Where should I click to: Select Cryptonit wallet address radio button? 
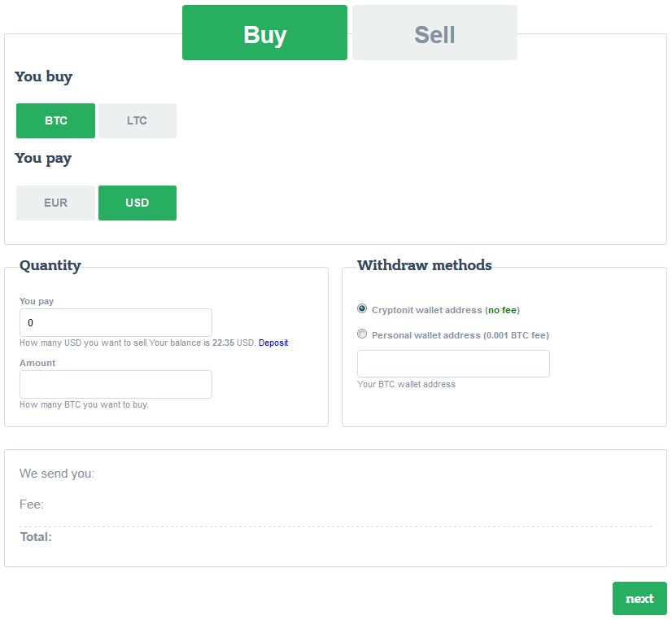362,308
